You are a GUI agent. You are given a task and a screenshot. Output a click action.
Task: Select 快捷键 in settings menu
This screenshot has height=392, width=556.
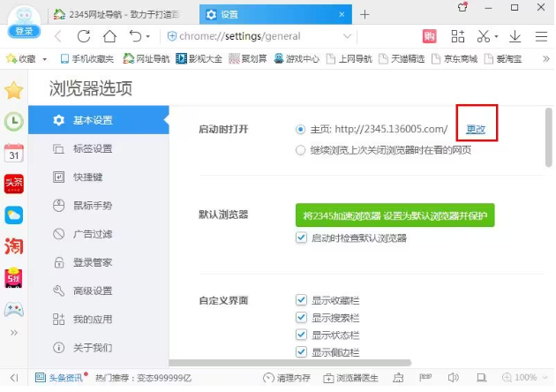[x=99, y=177]
